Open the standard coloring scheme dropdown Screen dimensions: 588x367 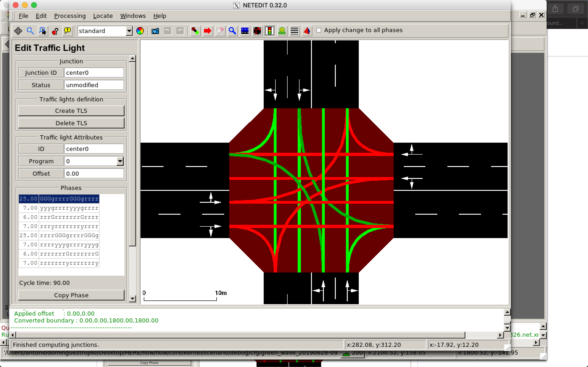coord(129,31)
